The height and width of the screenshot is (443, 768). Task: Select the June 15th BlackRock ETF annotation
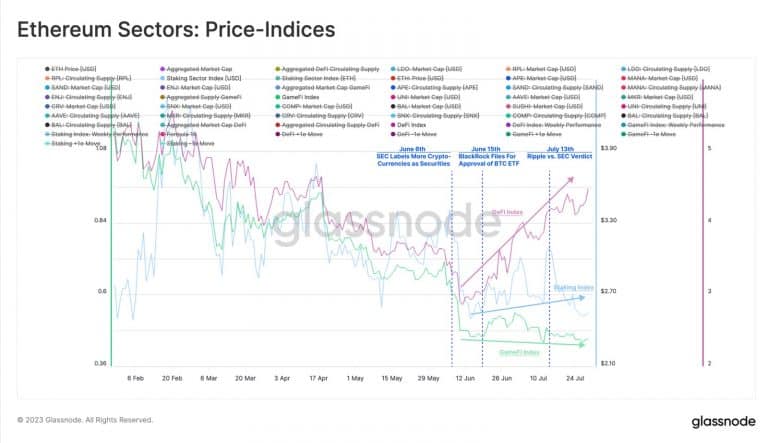tap(484, 157)
